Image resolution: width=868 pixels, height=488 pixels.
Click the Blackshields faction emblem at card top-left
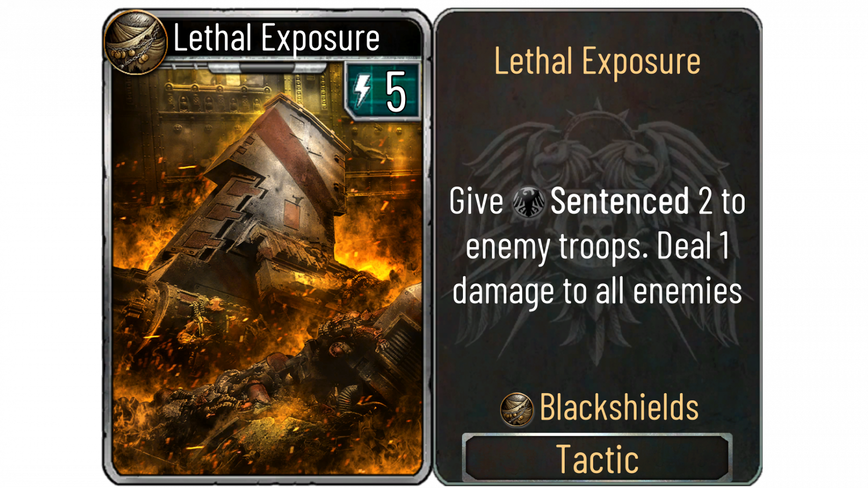(136, 42)
